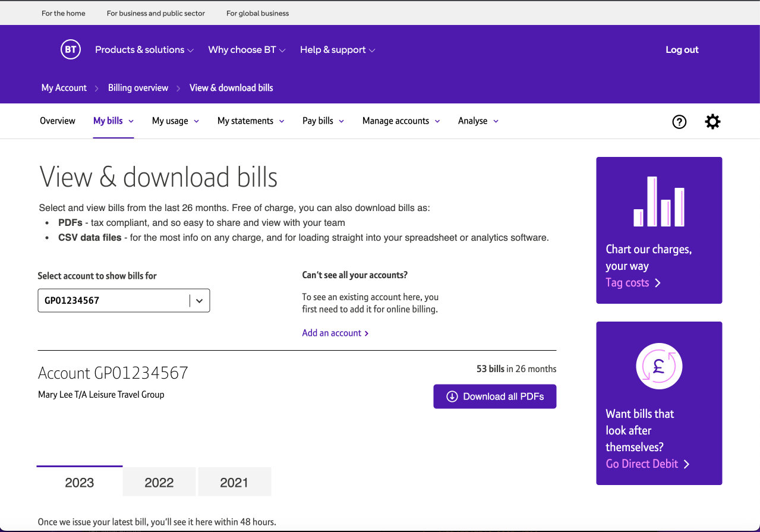Open My statements dropdown menu

coord(251,121)
